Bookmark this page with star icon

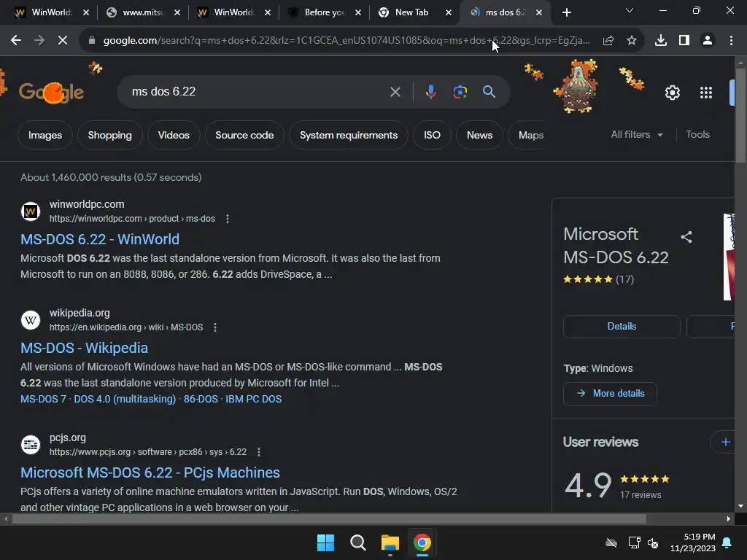(632, 41)
